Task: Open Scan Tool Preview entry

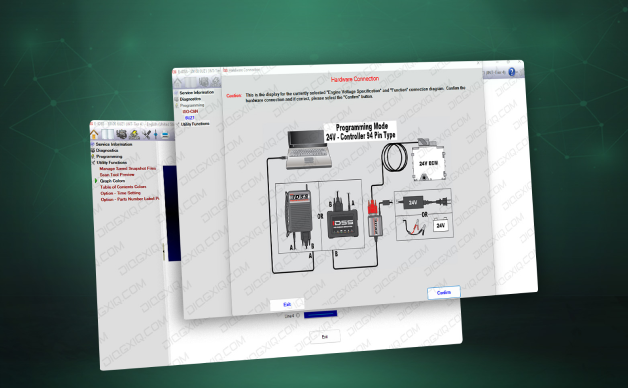Action: (x=117, y=175)
